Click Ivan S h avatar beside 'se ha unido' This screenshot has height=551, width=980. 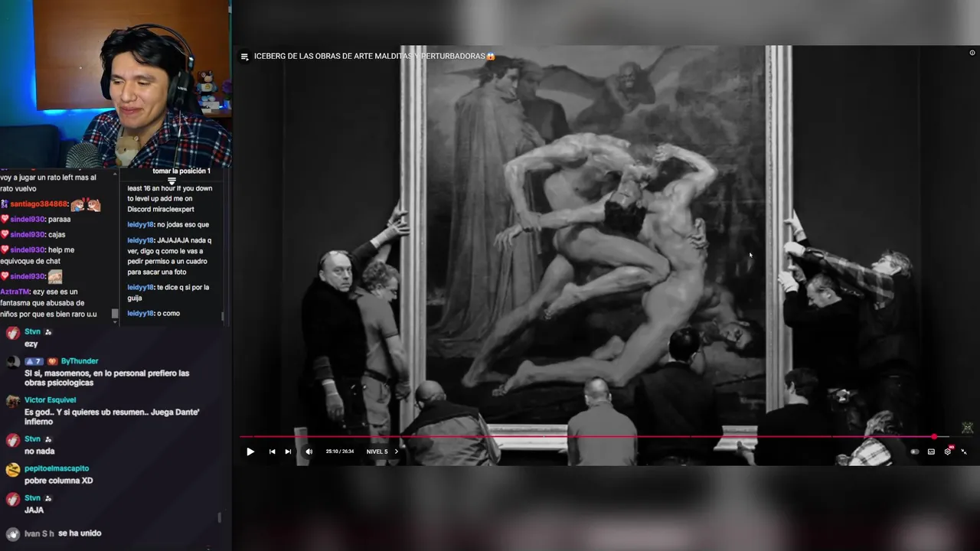pyautogui.click(x=12, y=534)
